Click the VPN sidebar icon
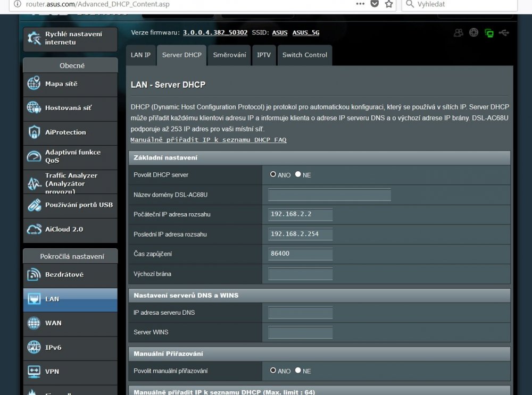Viewport: 532px width, 395px height. pos(34,372)
